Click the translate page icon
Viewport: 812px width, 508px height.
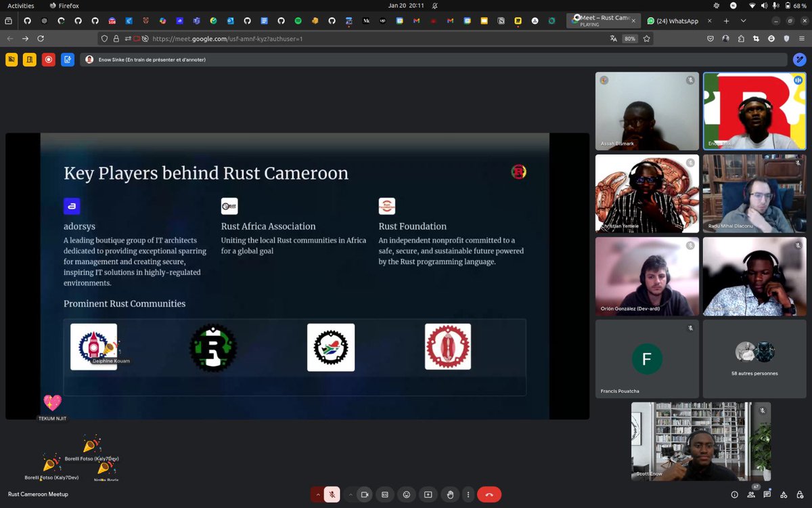(x=613, y=39)
